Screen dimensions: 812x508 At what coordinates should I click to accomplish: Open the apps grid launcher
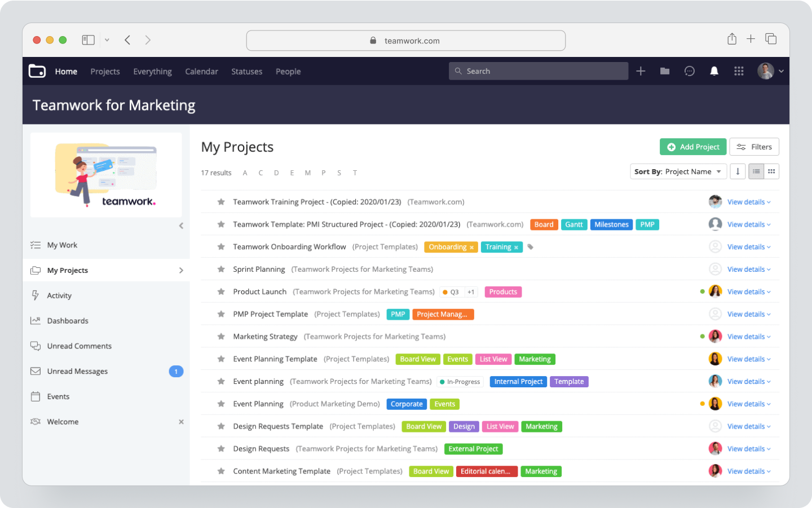(739, 71)
